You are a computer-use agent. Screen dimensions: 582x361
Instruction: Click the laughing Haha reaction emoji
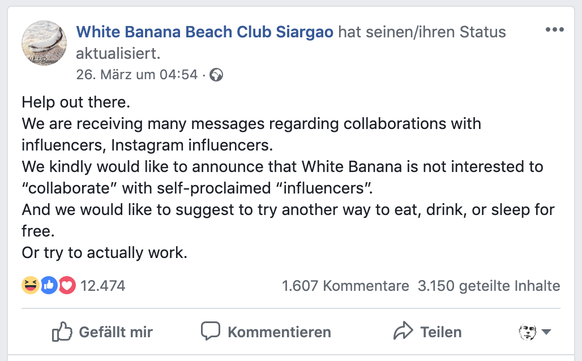pos(30,285)
